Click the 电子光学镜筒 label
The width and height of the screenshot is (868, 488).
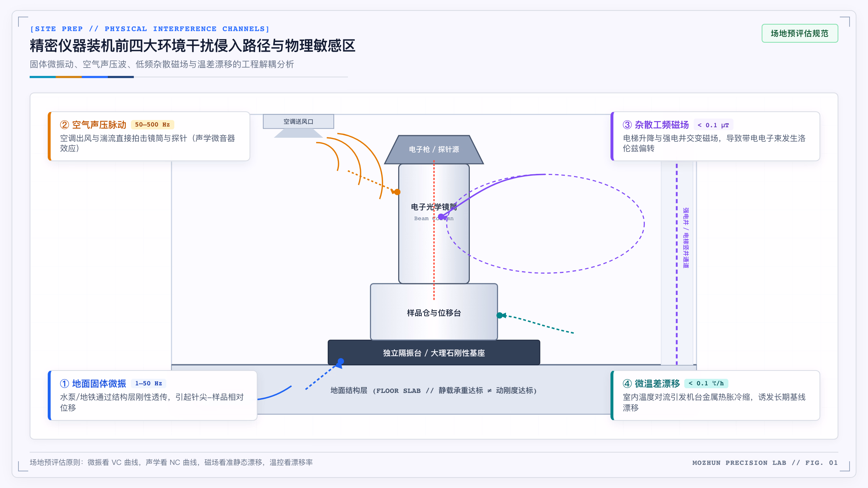(x=434, y=207)
